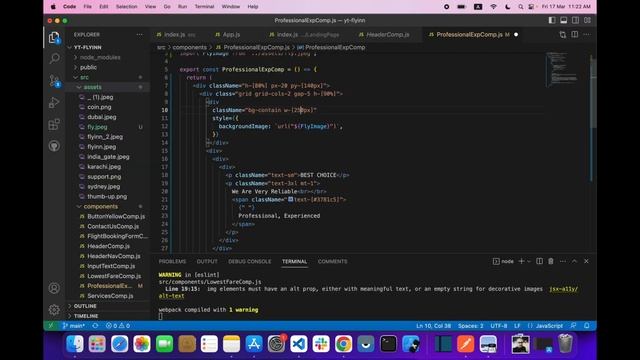Screen dimensions: 640x360
Task: Expand the TIMELINE section
Action: 86,316
